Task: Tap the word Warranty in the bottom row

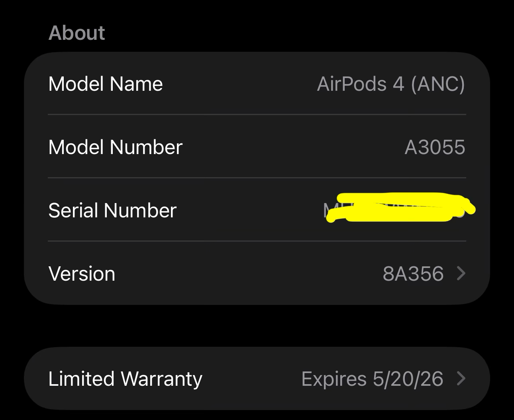Action: [x=161, y=379]
